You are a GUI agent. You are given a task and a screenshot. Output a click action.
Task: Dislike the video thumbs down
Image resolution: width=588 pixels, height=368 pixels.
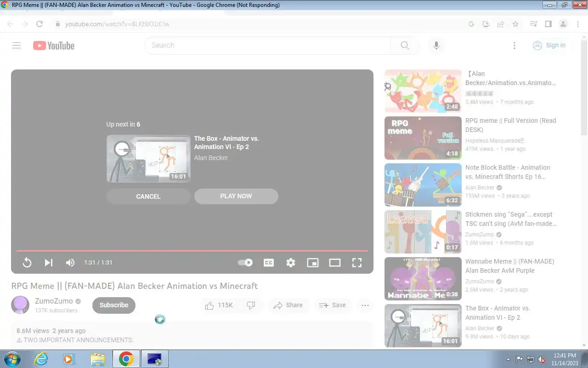click(251, 305)
